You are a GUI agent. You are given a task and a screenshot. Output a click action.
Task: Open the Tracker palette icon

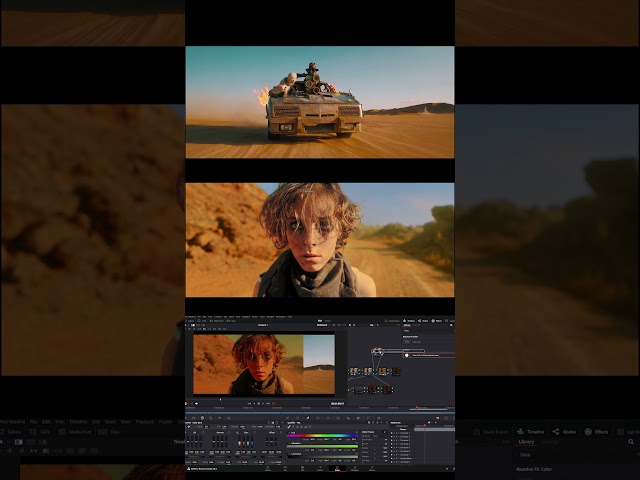tap(328, 418)
